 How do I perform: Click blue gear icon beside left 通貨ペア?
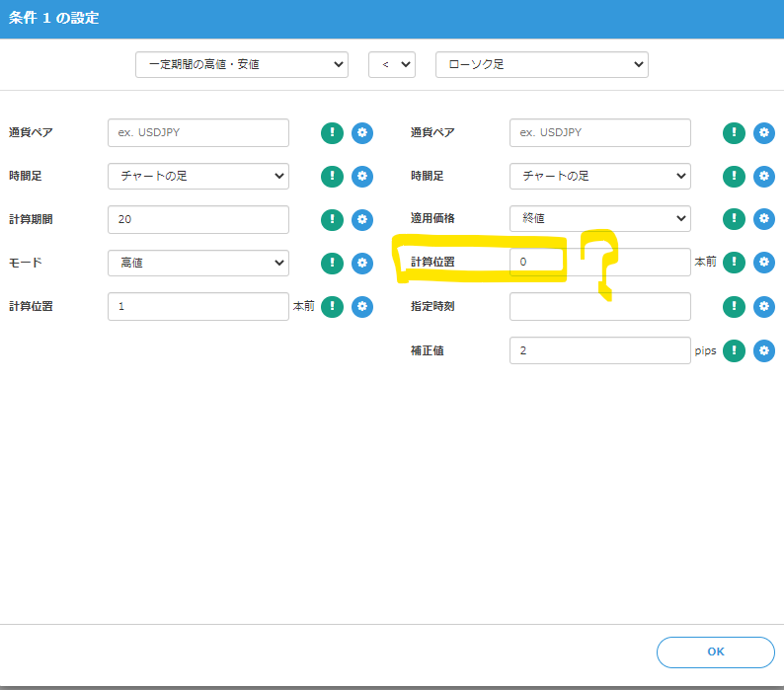(362, 133)
